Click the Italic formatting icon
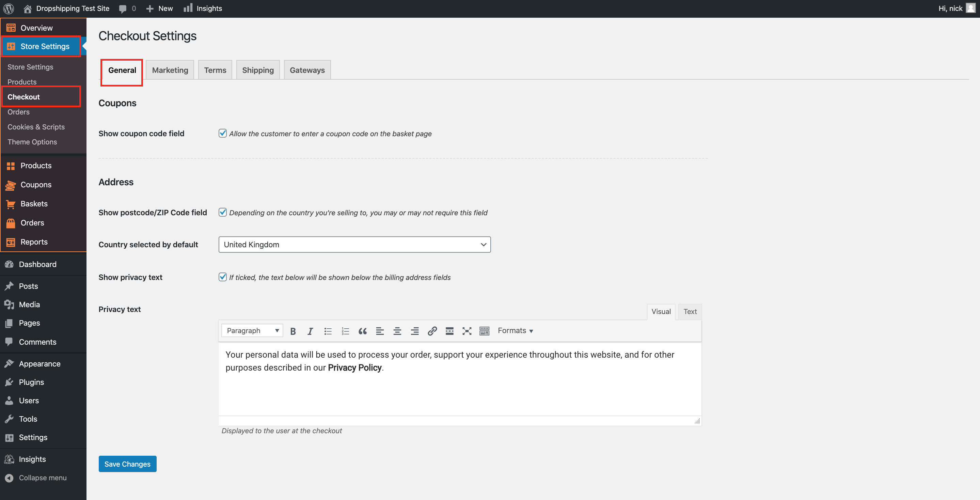Screen dimensions: 980x500 pos(310,331)
